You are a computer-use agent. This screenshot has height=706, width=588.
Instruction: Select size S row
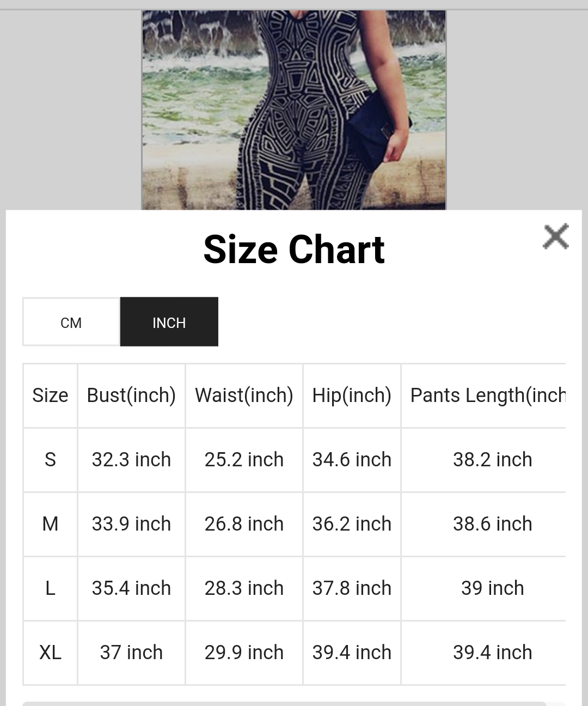50,460
